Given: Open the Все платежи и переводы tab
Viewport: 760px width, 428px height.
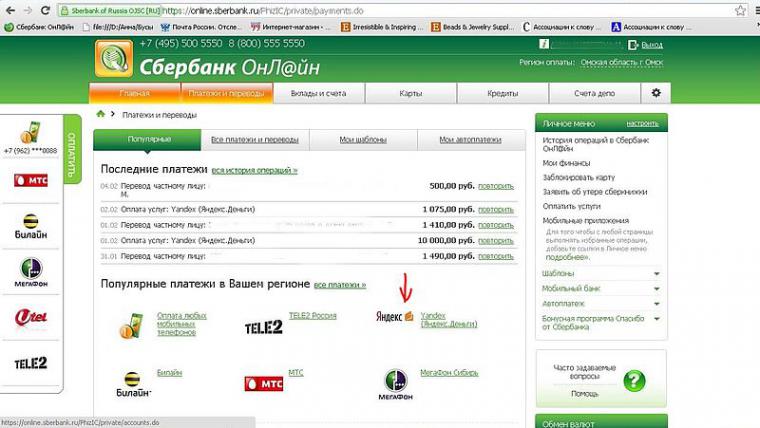Looking at the screenshot, I should click(x=254, y=139).
